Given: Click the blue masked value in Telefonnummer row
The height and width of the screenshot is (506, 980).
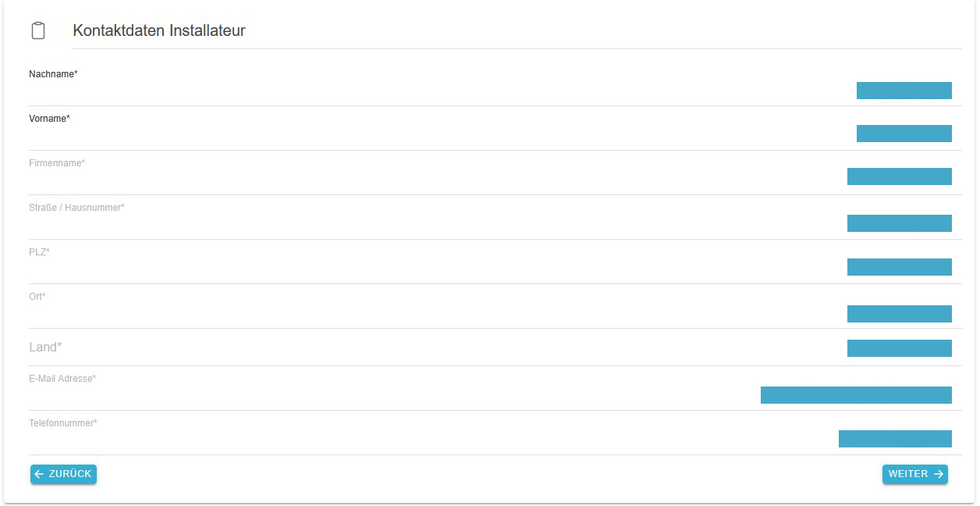Looking at the screenshot, I should pyautogui.click(x=895, y=439).
